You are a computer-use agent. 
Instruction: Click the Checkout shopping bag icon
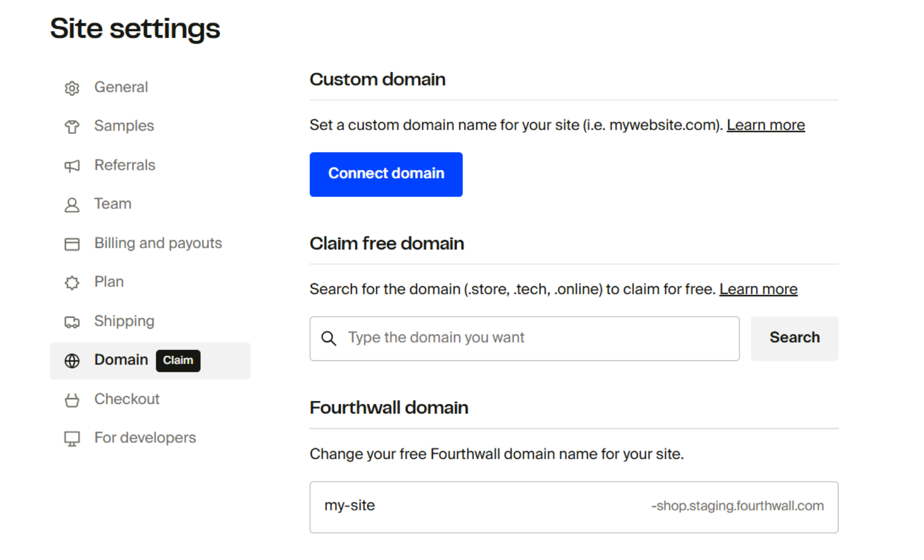point(72,400)
